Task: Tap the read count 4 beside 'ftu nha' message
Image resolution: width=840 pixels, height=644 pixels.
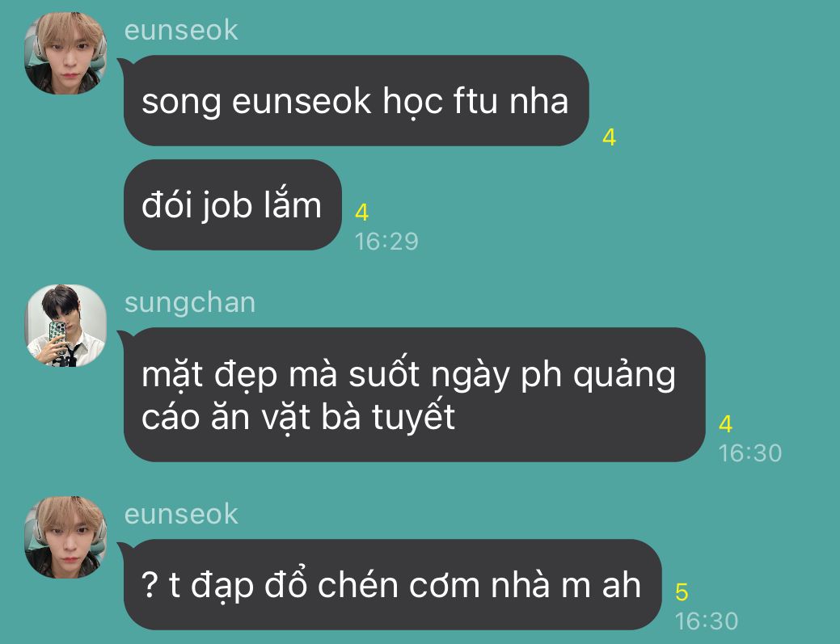Action: pyautogui.click(x=609, y=137)
